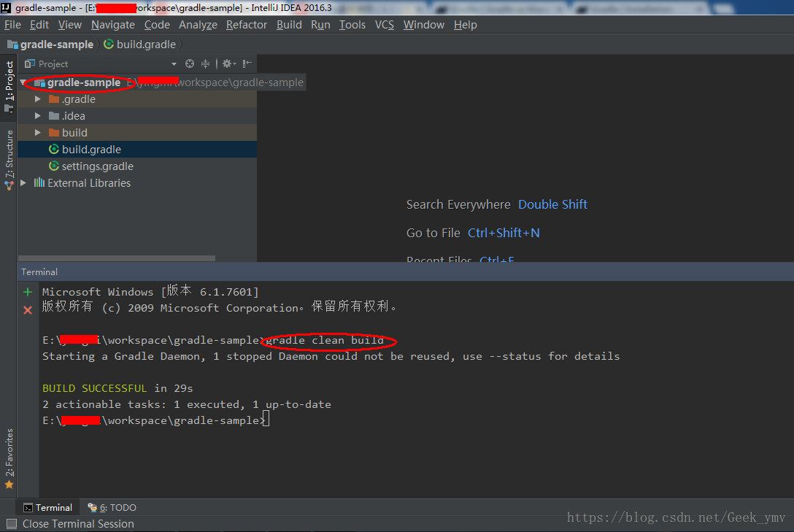This screenshot has height=532, width=794.
Task: Select External Libraries in project tree
Action: pos(137,182)
